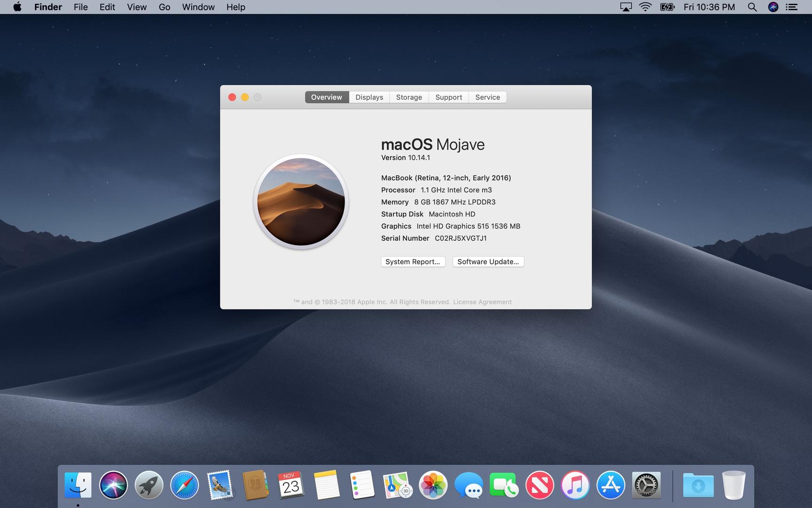Open Downloads folder stack in Dock
The height and width of the screenshot is (508, 812).
coord(698,485)
